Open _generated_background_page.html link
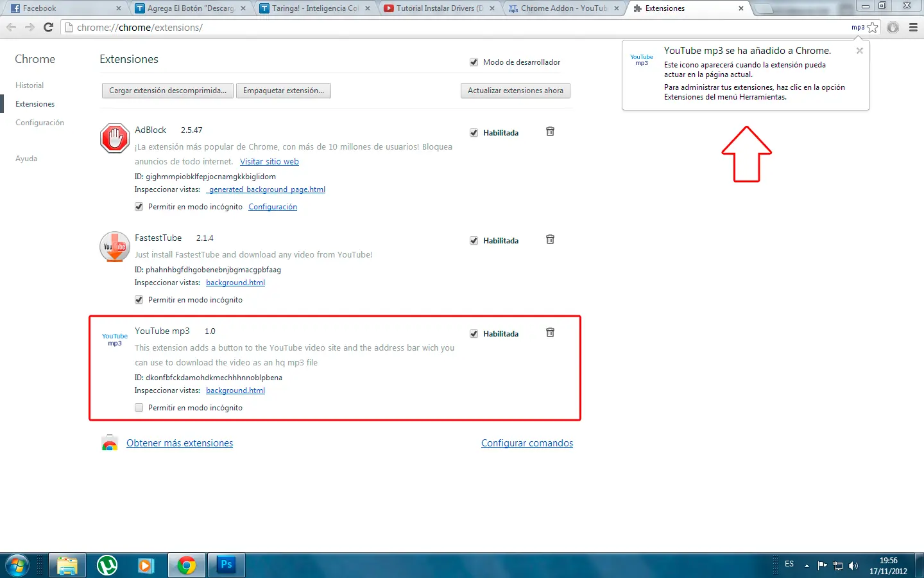 tap(266, 189)
